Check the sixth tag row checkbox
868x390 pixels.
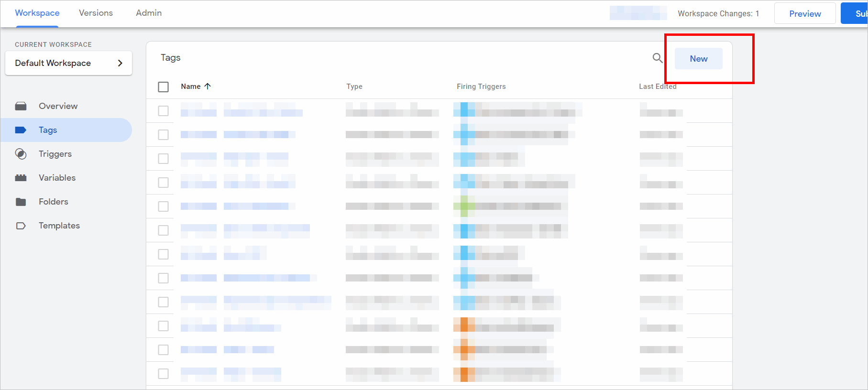pyautogui.click(x=164, y=230)
